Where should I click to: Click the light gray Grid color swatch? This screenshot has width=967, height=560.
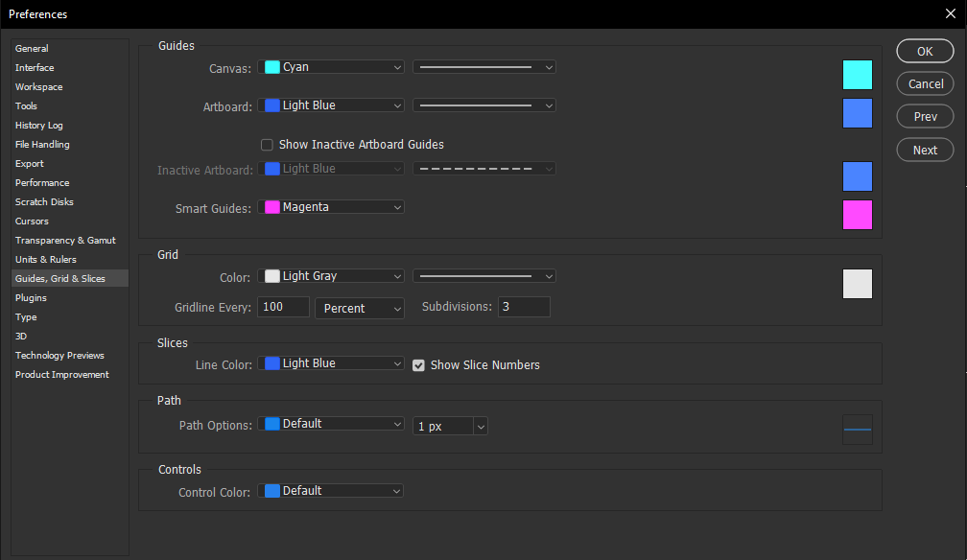(857, 284)
